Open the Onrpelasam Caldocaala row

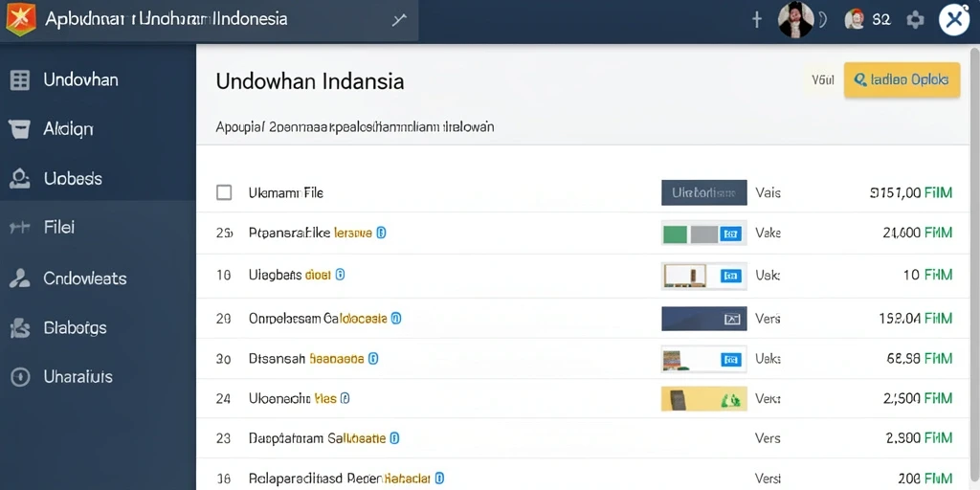click(585, 318)
